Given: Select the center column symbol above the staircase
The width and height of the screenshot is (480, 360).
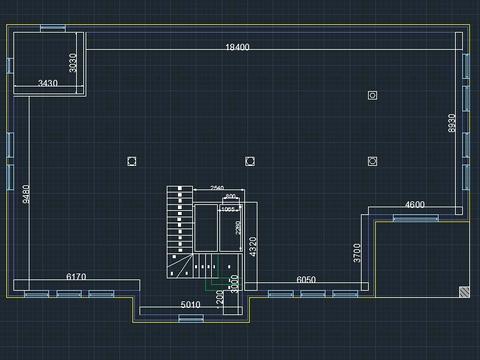Looking at the screenshot, I should tap(250, 161).
